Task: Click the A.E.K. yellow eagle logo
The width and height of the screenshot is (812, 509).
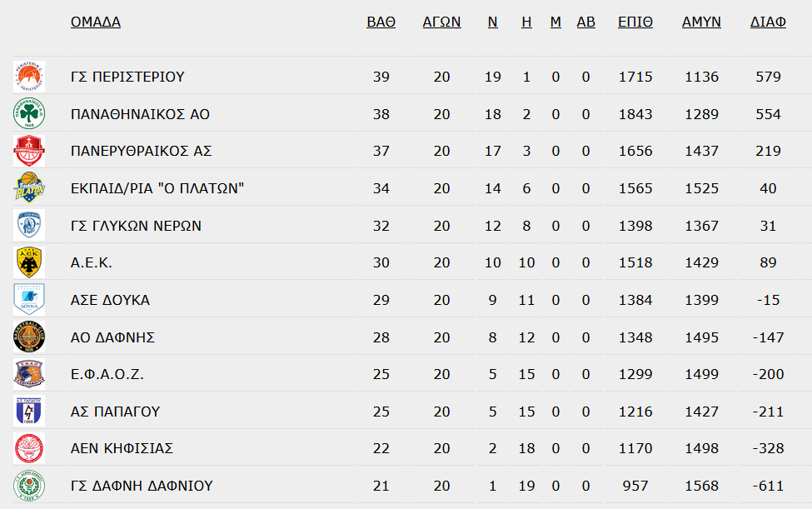Action: [29, 262]
